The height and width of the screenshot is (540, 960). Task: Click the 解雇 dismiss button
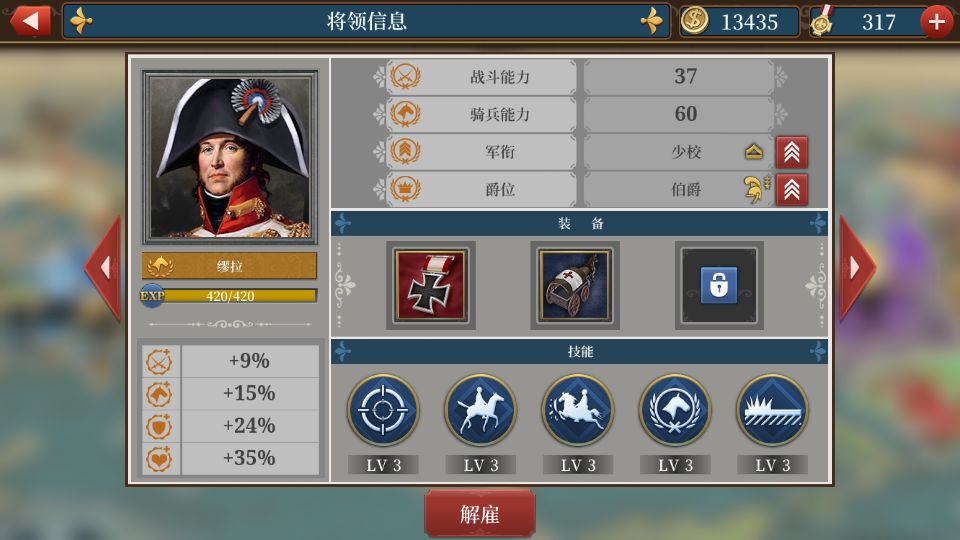pos(480,514)
